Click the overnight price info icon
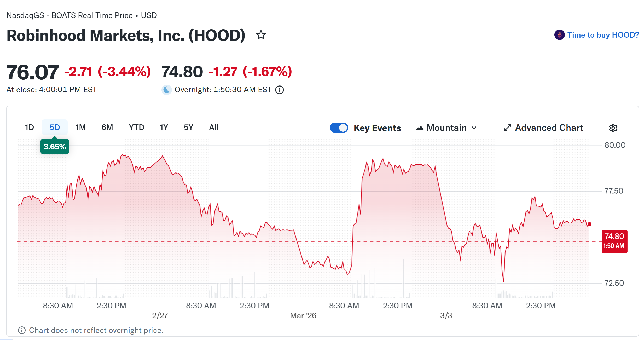The image size is (644, 340). pyautogui.click(x=279, y=90)
